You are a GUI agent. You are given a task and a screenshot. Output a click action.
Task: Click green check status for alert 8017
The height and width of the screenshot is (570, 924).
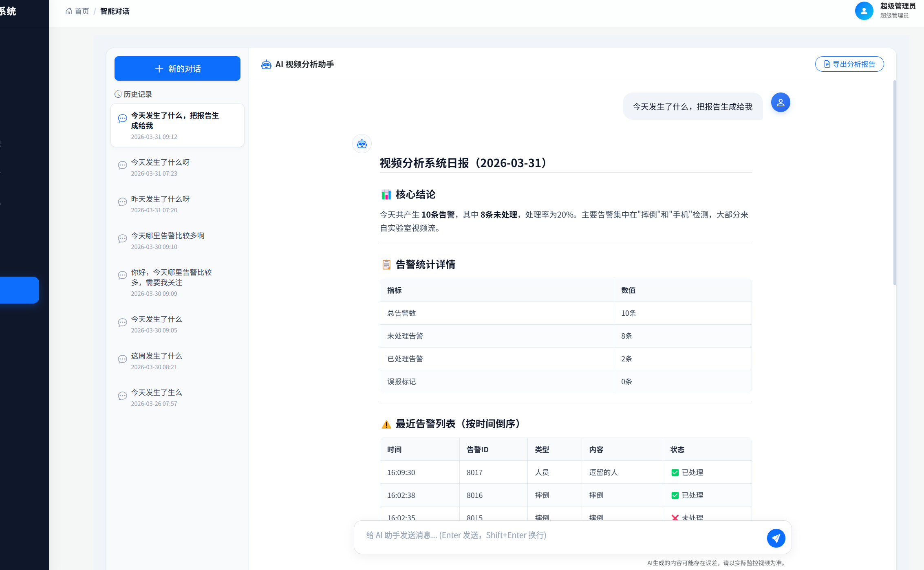pos(675,473)
